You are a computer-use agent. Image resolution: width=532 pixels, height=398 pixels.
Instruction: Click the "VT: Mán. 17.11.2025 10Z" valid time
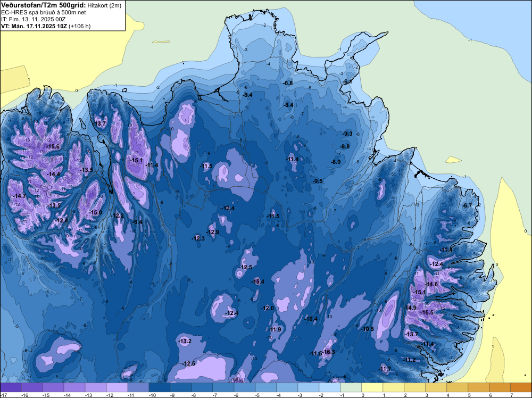[34, 26]
